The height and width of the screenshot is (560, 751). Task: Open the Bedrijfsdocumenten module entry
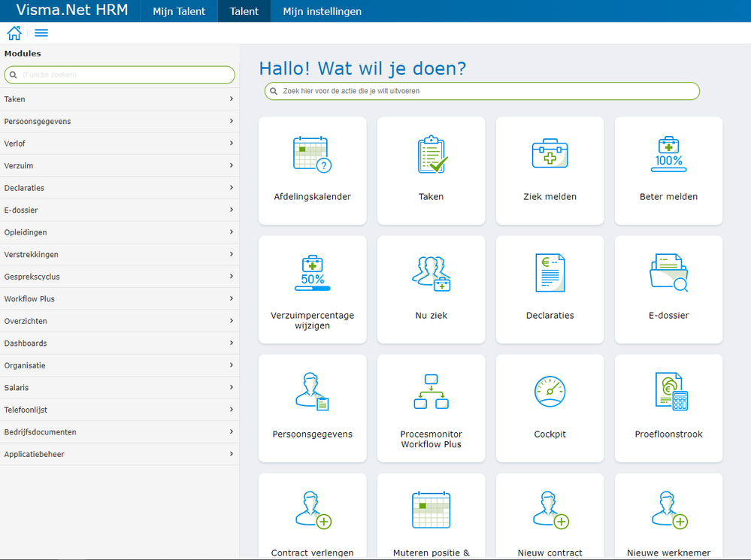tap(120, 432)
